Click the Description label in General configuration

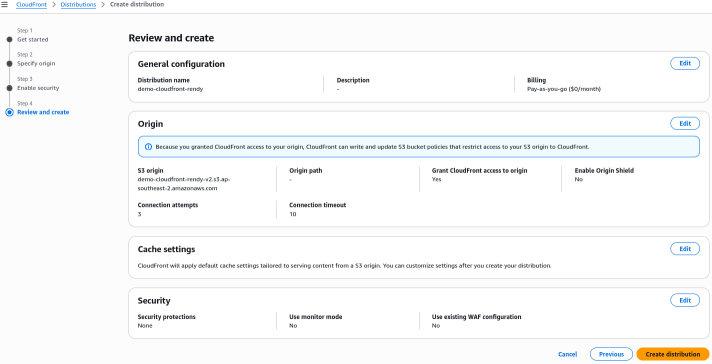(353, 80)
